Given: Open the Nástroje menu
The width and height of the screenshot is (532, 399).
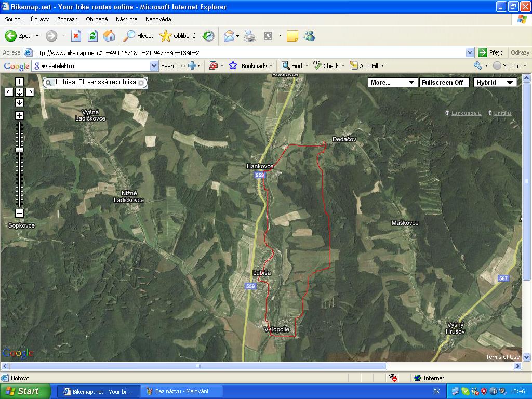Looking at the screenshot, I should click(127, 19).
